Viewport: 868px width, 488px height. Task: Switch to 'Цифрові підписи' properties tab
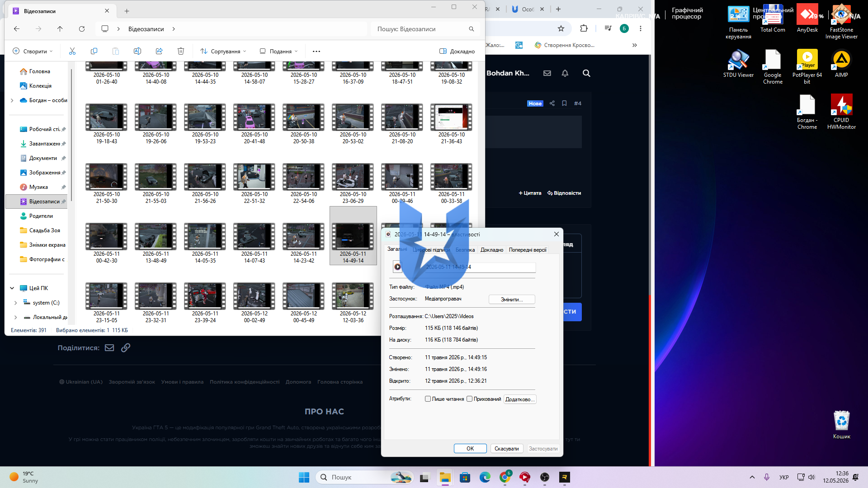click(x=431, y=250)
